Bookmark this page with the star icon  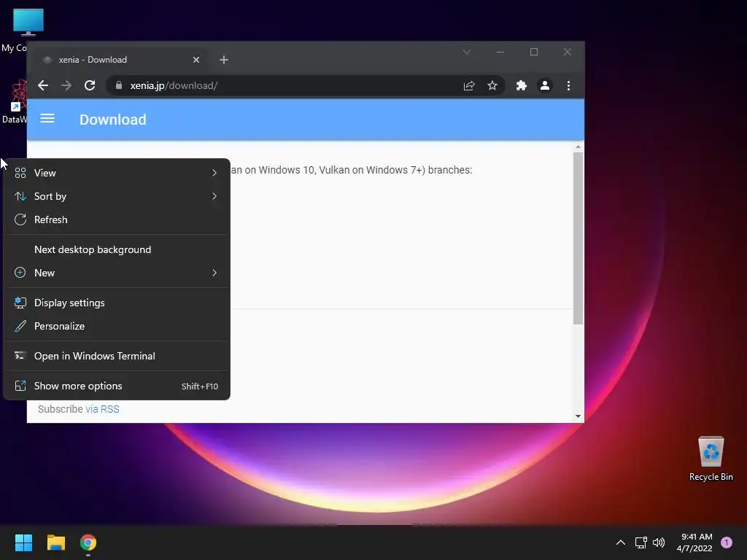pos(492,86)
